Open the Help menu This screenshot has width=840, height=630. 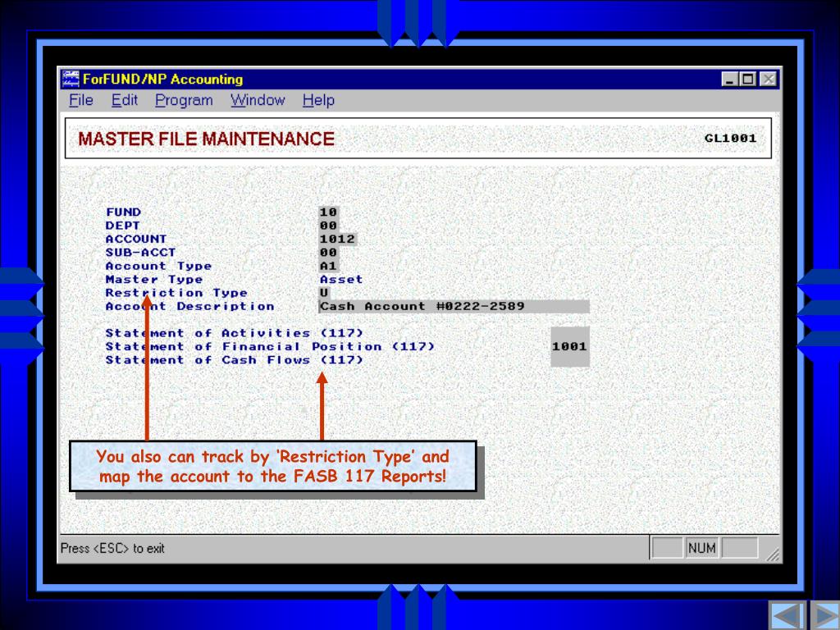pos(318,100)
